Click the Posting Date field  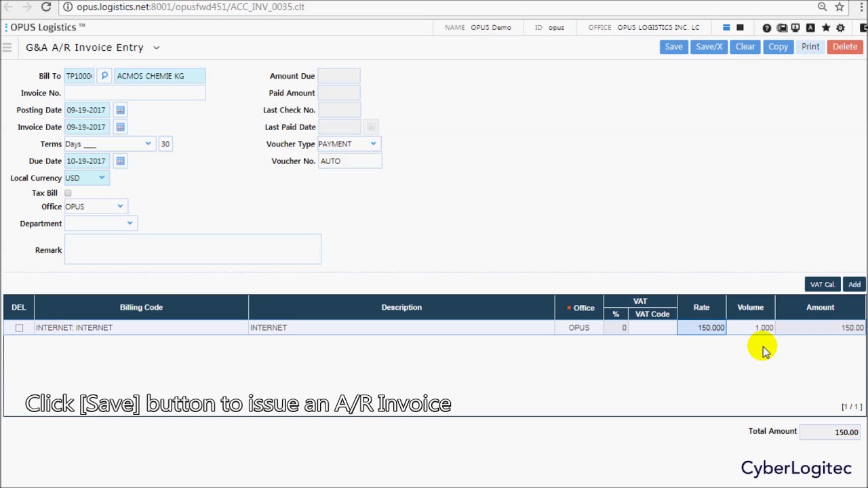click(88, 110)
